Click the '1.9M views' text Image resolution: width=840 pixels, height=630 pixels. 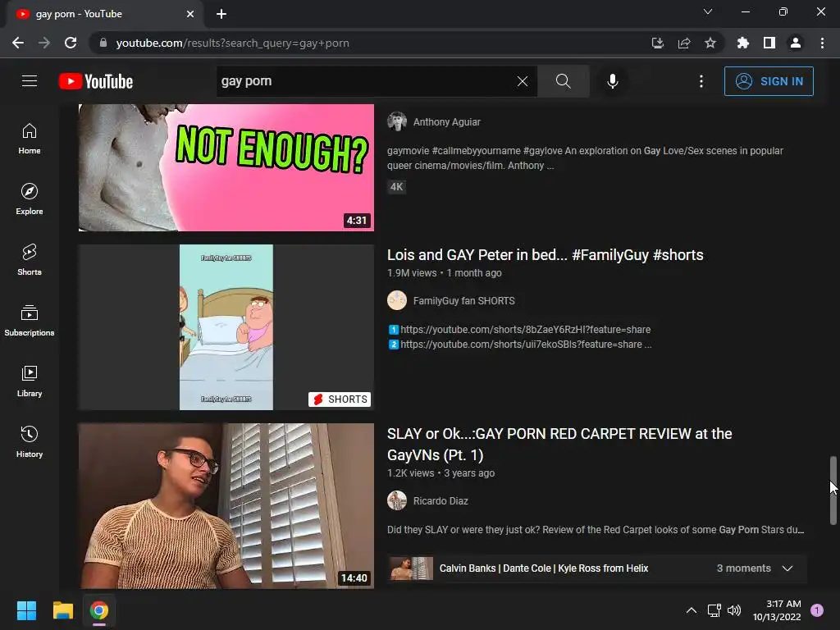[x=412, y=273]
